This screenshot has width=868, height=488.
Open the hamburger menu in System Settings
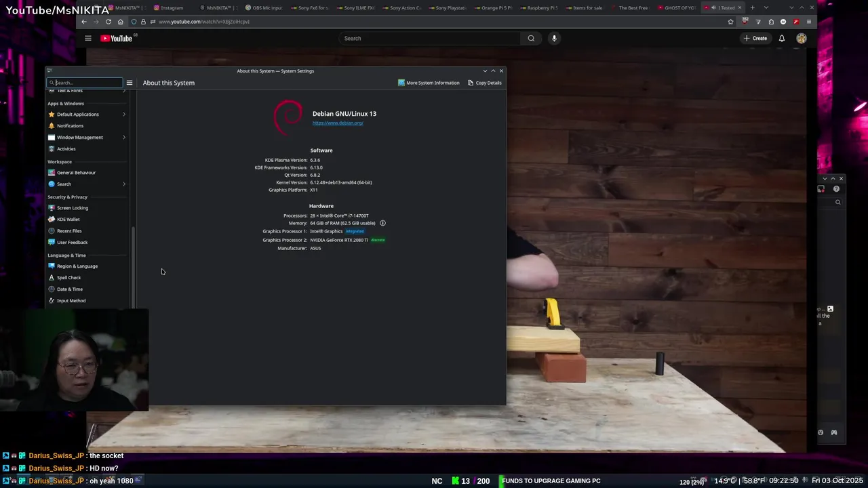pyautogui.click(x=130, y=83)
